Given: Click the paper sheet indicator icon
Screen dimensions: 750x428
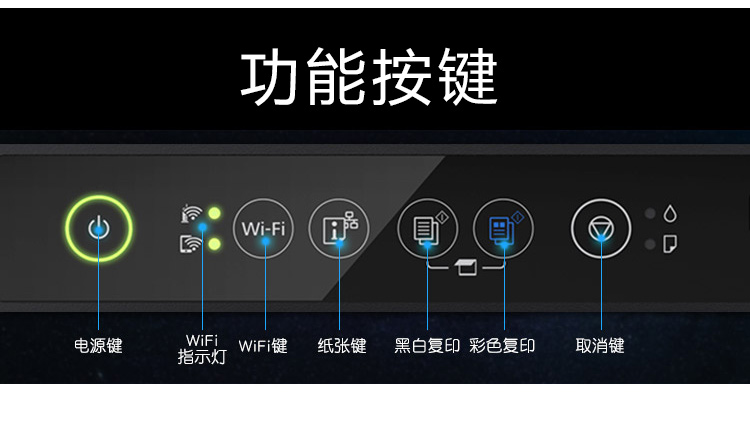Looking at the screenshot, I should (670, 244).
